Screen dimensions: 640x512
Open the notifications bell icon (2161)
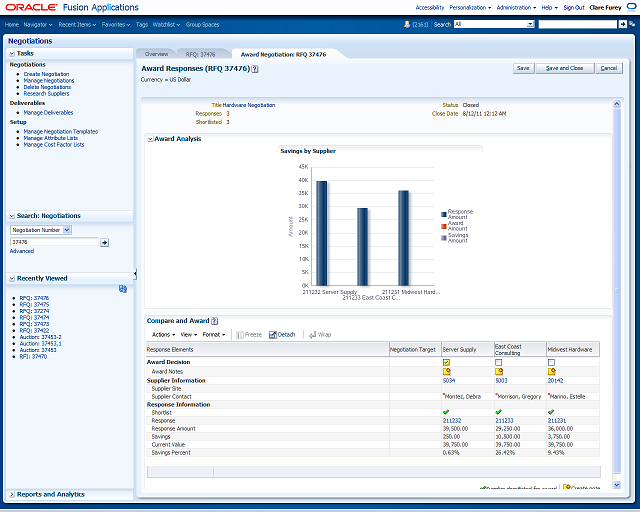pyautogui.click(x=407, y=24)
